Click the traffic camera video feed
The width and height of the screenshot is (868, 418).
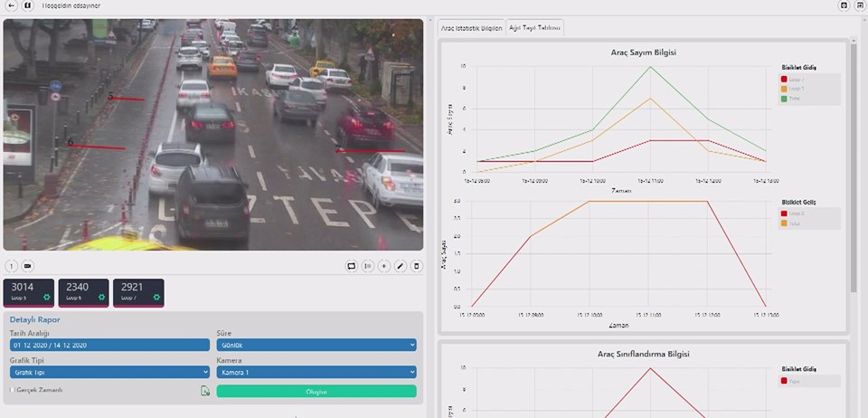(x=213, y=135)
